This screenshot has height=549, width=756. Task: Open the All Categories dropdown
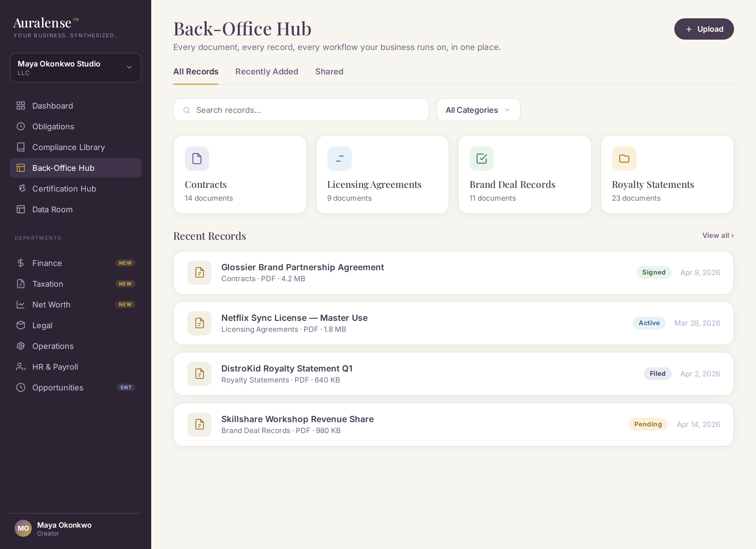pos(478,110)
